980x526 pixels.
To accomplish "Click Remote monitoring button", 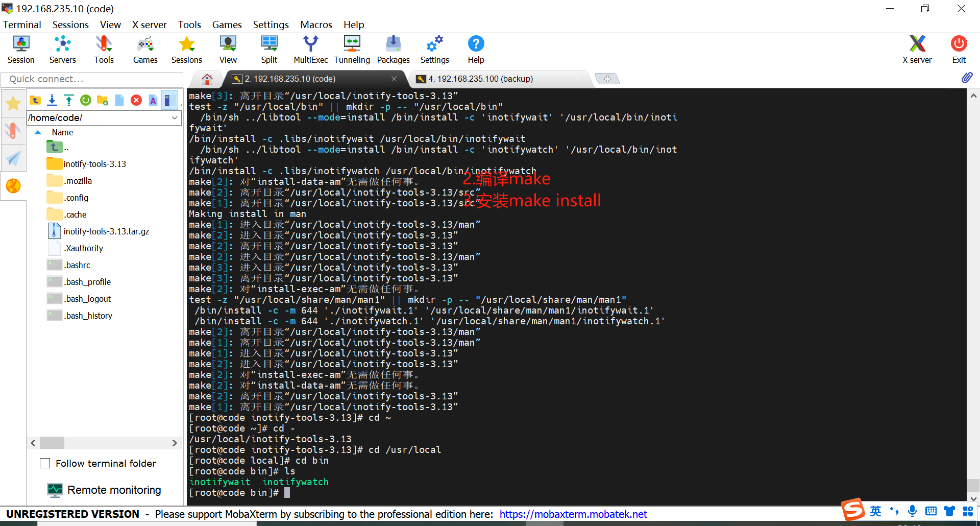I will [104, 490].
